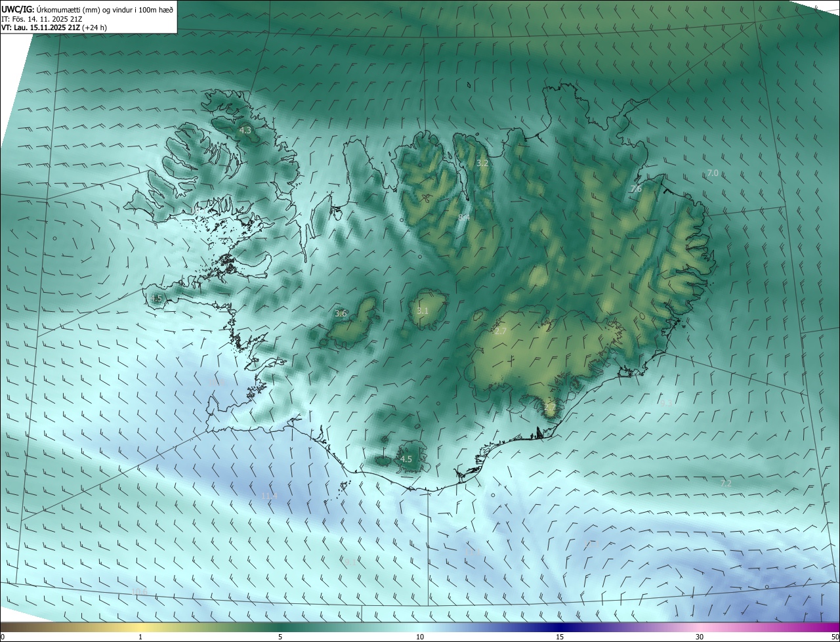Click the 4.3 value in the Westfjords

click(x=245, y=131)
